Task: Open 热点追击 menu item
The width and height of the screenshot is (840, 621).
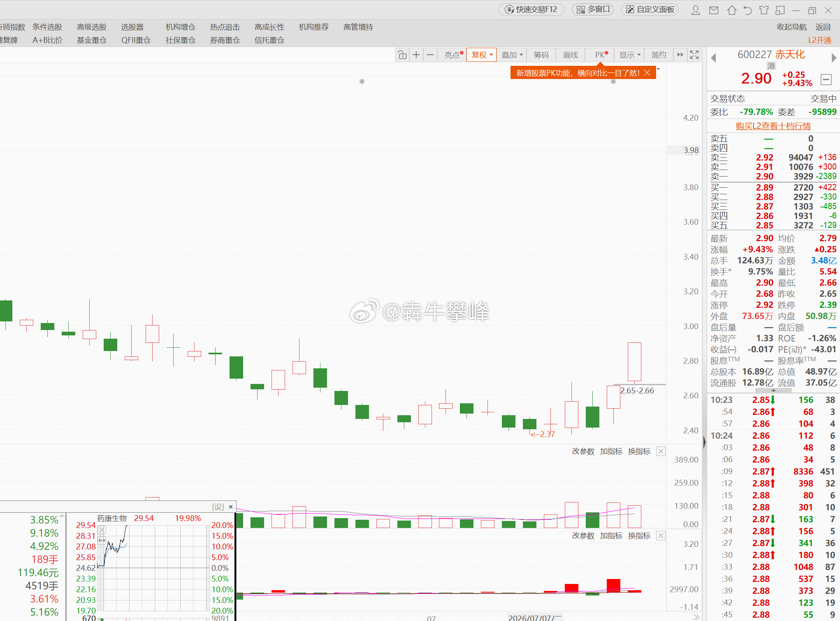Action: (225, 27)
